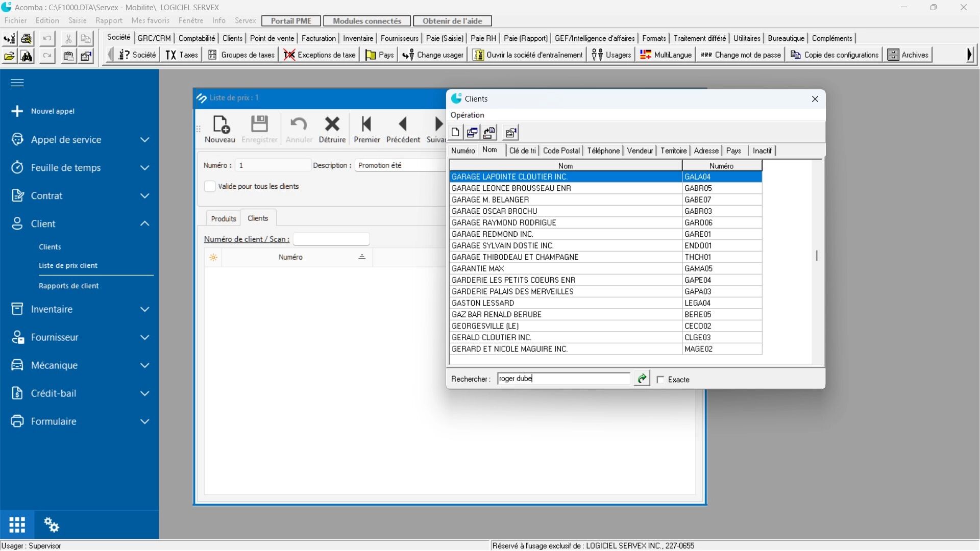Screen dimensions: 980x551
Task: Enable the Exacte checkbox
Action: click(x=660, y=380)
